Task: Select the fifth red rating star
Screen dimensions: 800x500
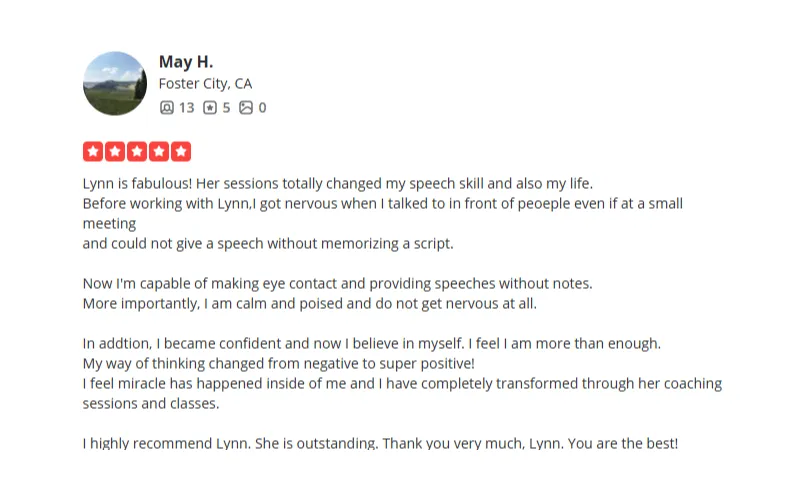Action: 181,152
